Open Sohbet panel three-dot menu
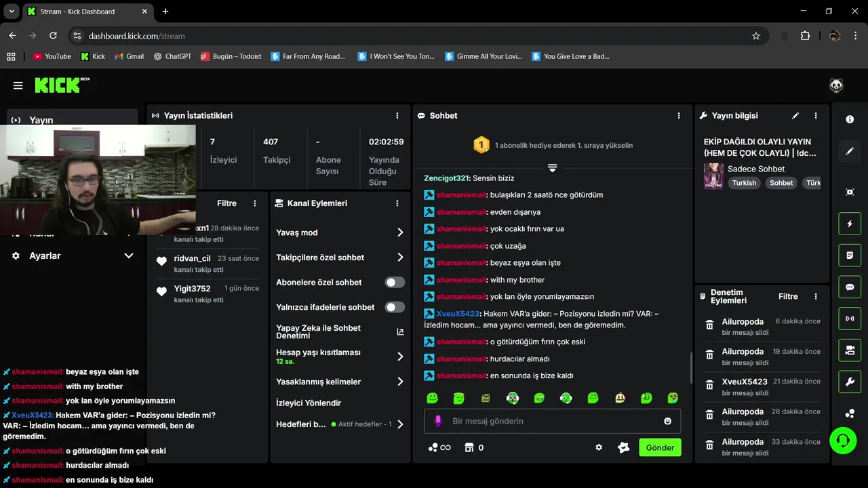 coord(679,116)
